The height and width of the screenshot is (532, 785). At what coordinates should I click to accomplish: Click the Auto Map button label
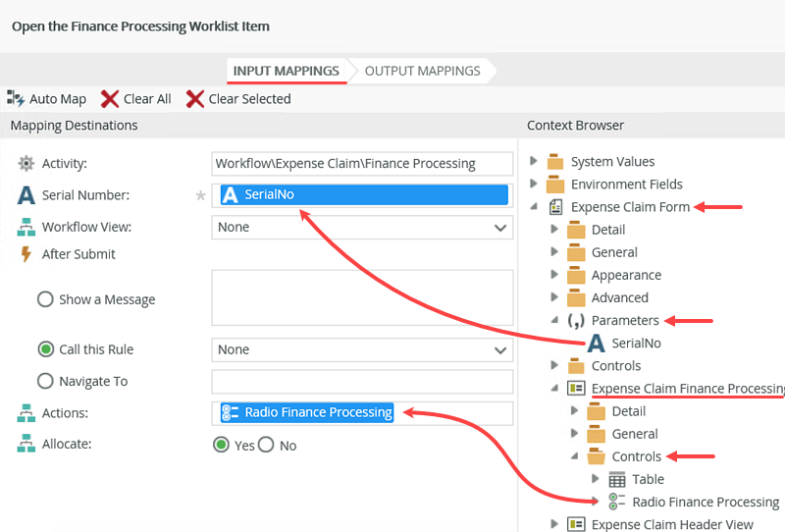58,99
